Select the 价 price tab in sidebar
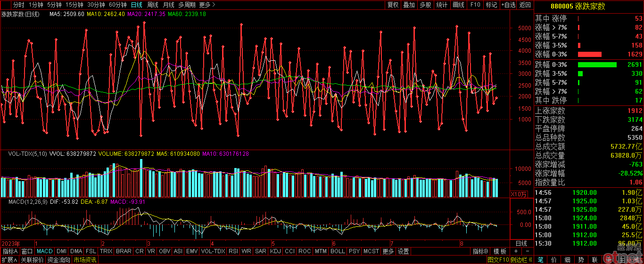 pos(554,260)
